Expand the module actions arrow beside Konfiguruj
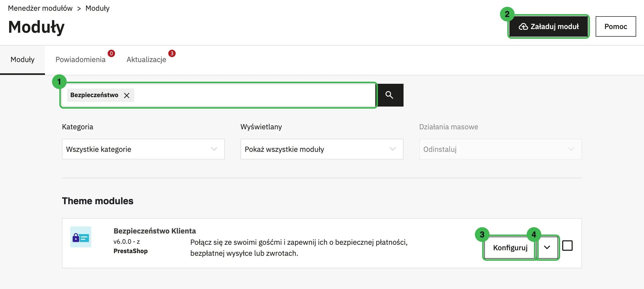This screenshot has width=644, height=289. pos(547,247)
